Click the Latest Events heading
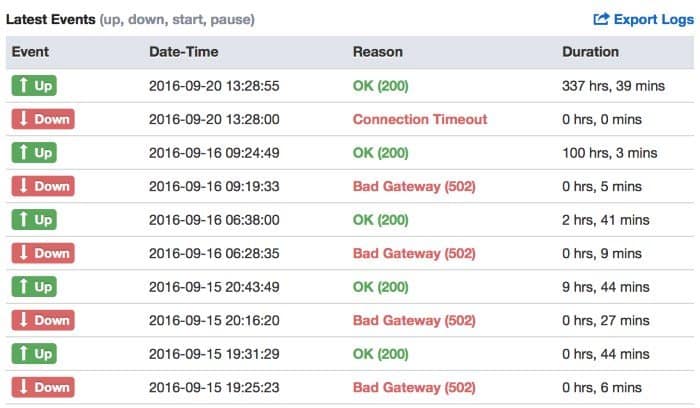 pyautogui.click(x=50, y=19)
